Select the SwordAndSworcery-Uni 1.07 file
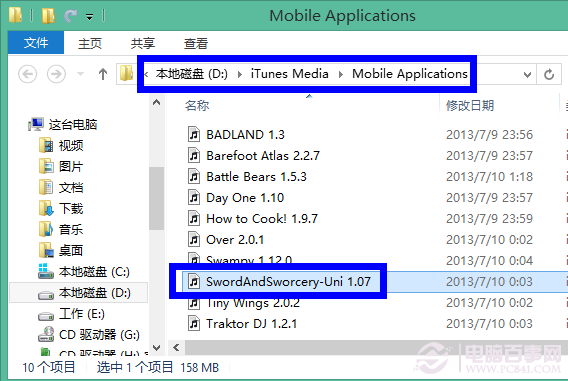Image resolution: width=568 pixels, height=381 pixels. pyautogui.click(x=288, y=282)
